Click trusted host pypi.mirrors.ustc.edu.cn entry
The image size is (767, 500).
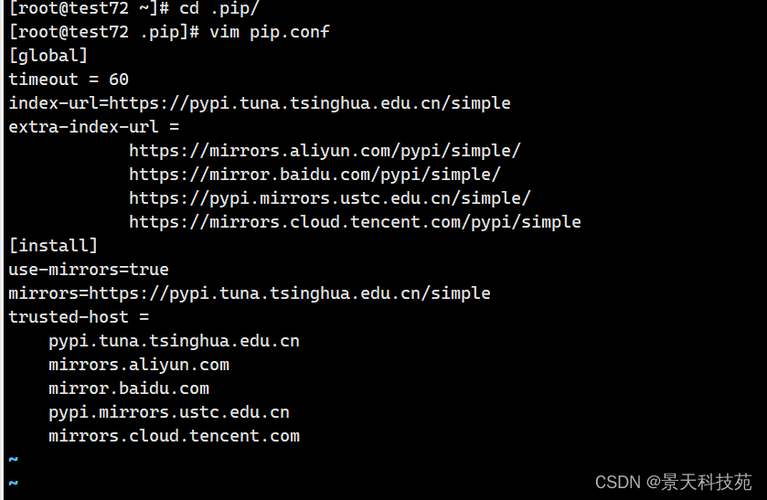[169, 412]
